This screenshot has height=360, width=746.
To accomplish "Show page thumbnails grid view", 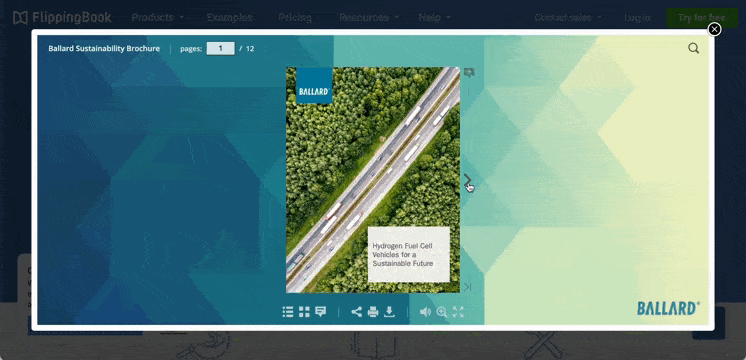I will (x=304, y=312).
